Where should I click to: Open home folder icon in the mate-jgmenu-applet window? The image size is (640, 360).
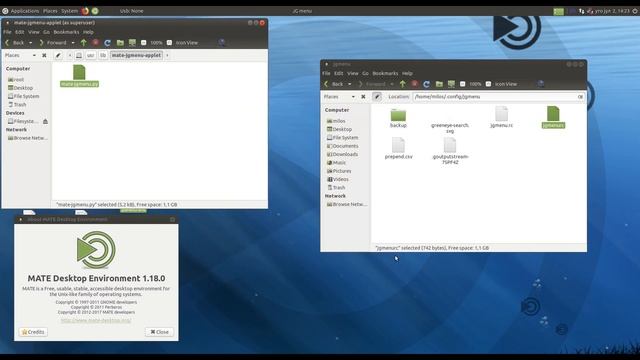(120, 42)
